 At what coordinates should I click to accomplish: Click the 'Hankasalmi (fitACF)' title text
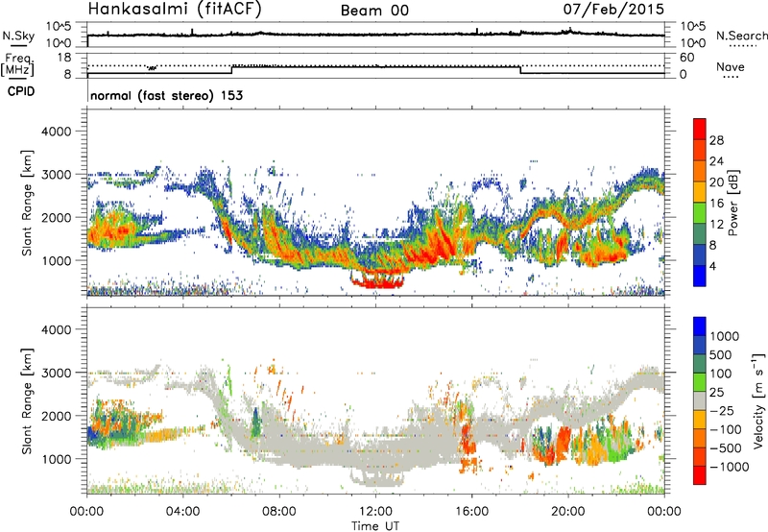[175, 9]
